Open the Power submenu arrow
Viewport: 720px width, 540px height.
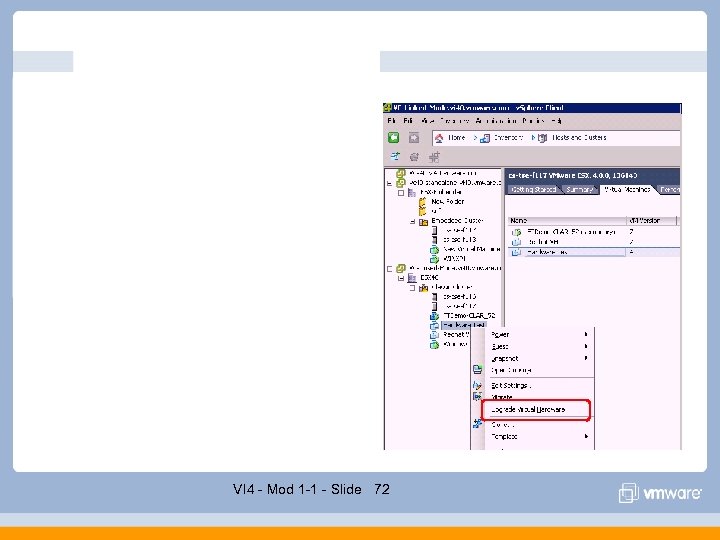(586, 334)
